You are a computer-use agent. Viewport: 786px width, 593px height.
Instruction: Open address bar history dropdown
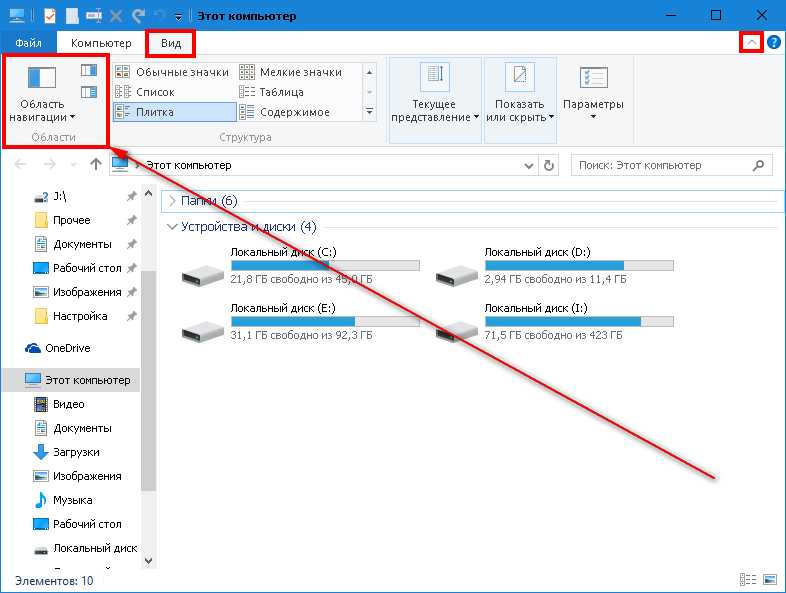pyautogui.click(x=528, y=165)
